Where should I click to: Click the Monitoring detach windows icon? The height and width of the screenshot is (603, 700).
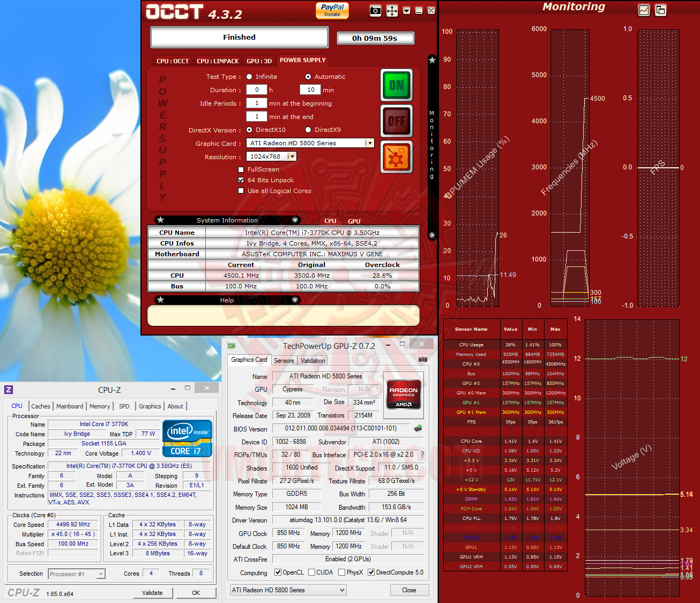pyautogui.click(x=661, y=10)
